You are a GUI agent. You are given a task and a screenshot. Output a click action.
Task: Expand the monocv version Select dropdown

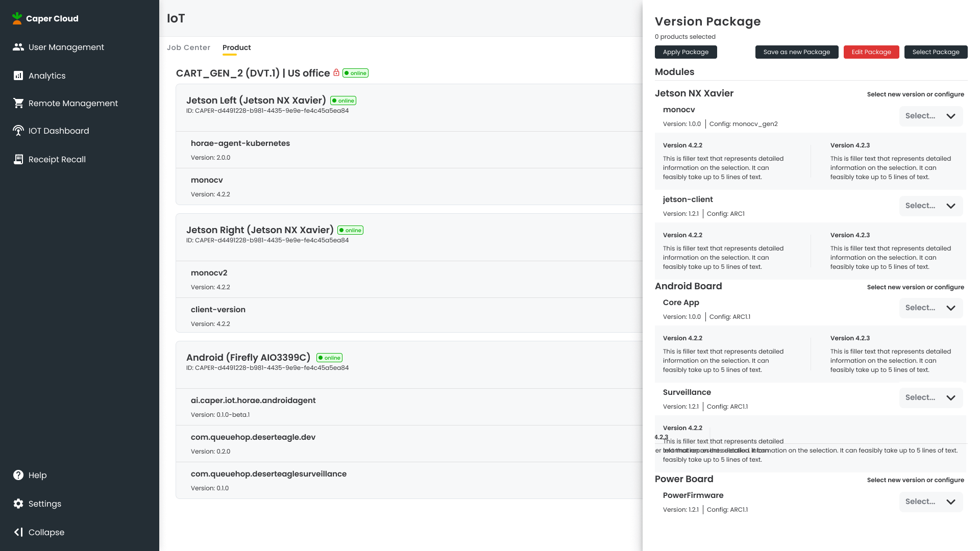[x=930, y=116]
